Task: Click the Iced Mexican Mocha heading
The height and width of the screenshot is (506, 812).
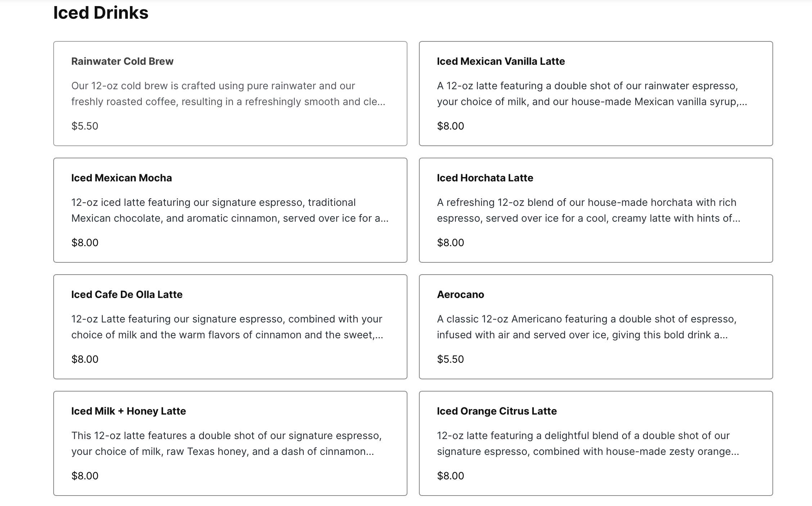Action: [122, 178]
